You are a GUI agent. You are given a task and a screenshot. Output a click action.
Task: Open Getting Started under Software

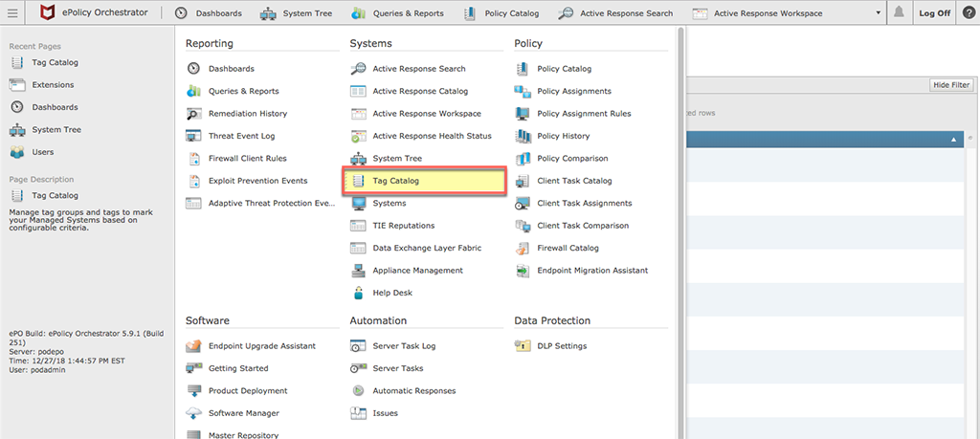point(228,368)
